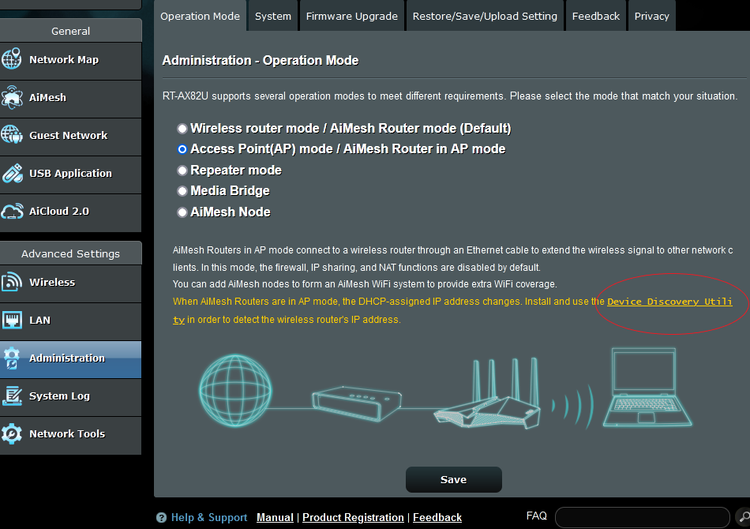Click the FAQ search magnifier icon
The width and height of the screenshot is (750, 529).
pyautogui.click(x=743, y=517)
